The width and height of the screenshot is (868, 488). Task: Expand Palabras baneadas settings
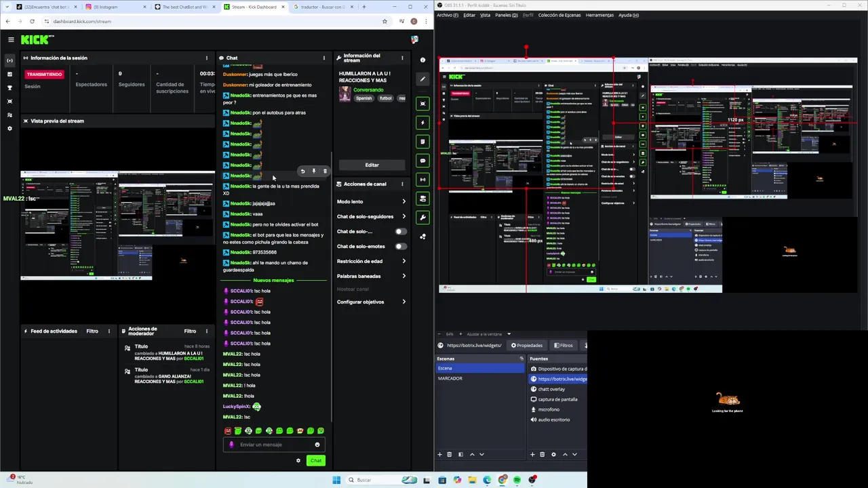(371, 276)
